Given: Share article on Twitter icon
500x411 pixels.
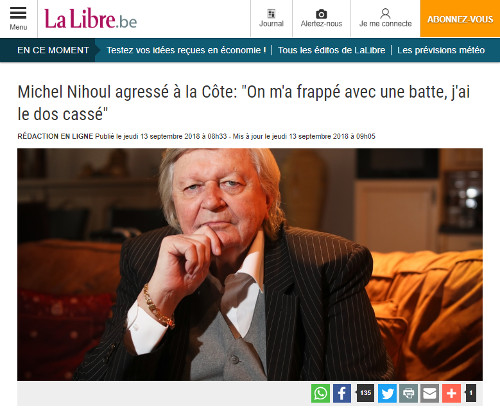Looking at the screenshot, I should point(387,393).
